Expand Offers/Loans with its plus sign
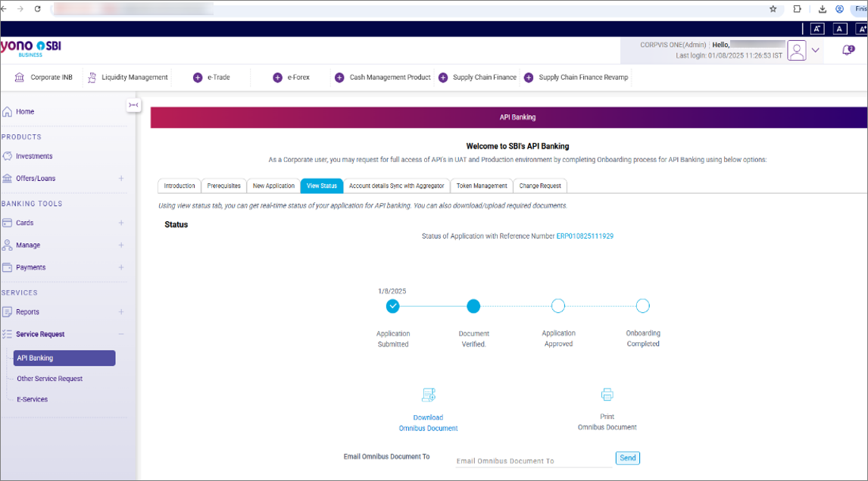 pyautogui.click(x=120, y=179)
